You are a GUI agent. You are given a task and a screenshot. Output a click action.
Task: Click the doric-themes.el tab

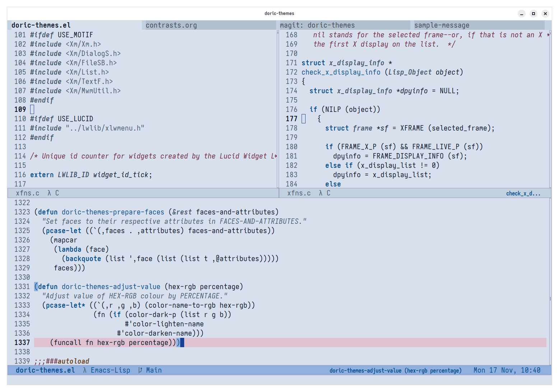[41, 25]
